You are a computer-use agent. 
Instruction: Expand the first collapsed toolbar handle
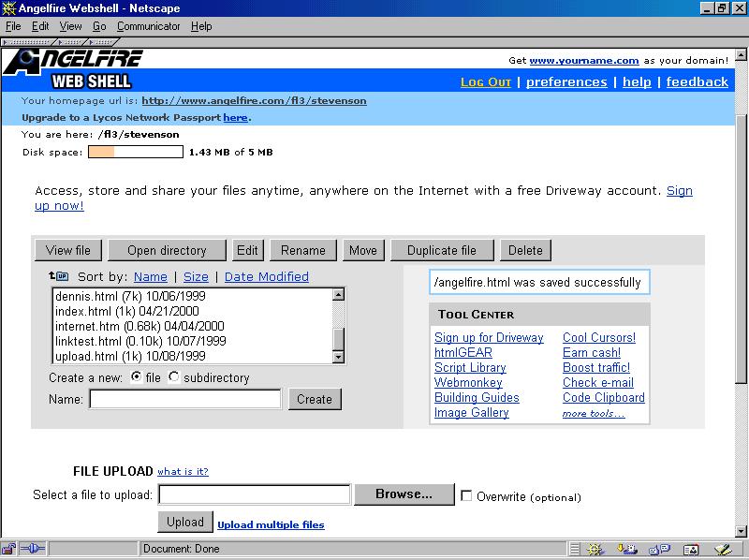coord(26,42)
